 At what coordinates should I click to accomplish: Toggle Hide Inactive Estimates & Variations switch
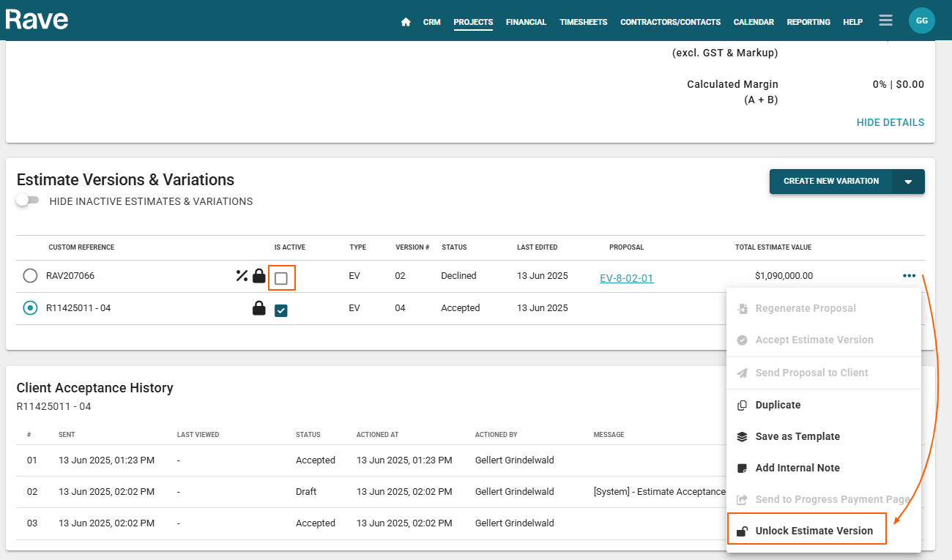pyautogui.click(x=28, y=201)
